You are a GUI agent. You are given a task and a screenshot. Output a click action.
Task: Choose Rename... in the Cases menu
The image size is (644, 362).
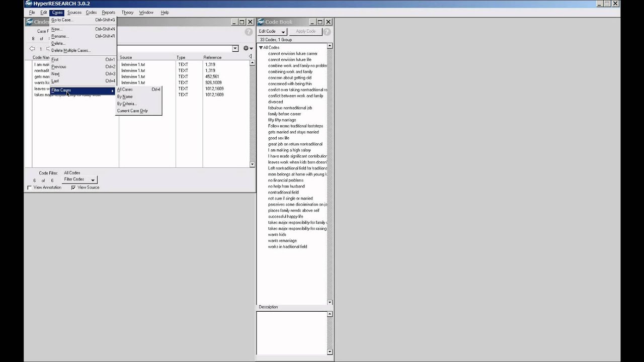(x=83, y=36)
